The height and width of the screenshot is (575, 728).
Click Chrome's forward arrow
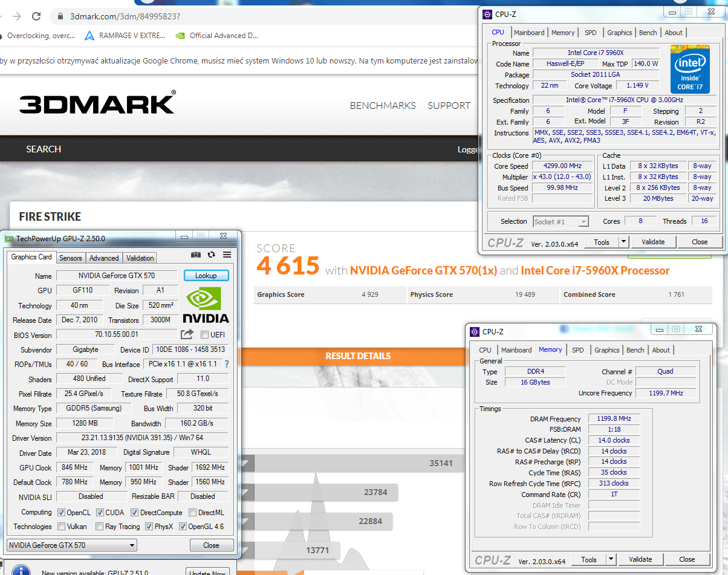[x=16, y=16]
